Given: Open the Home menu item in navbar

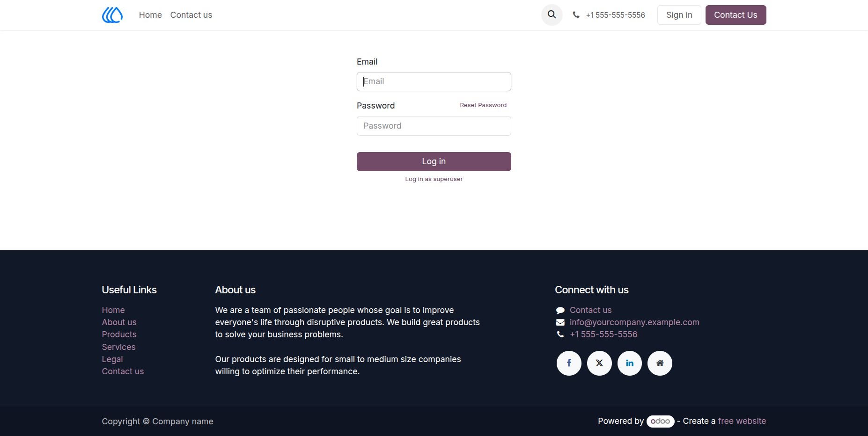Looking at the screenshot, I should (x=150, y=15).
